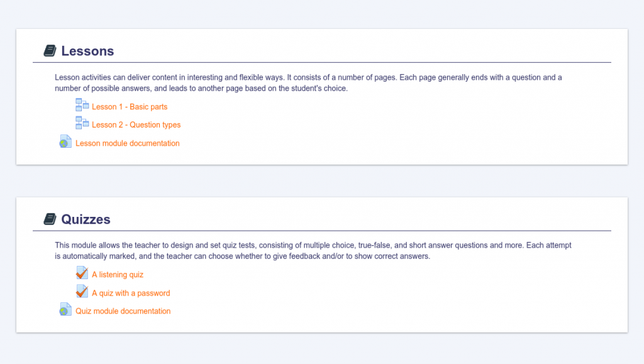
Task: Open the Lesson module documentation link
Action: click(128, 143)
